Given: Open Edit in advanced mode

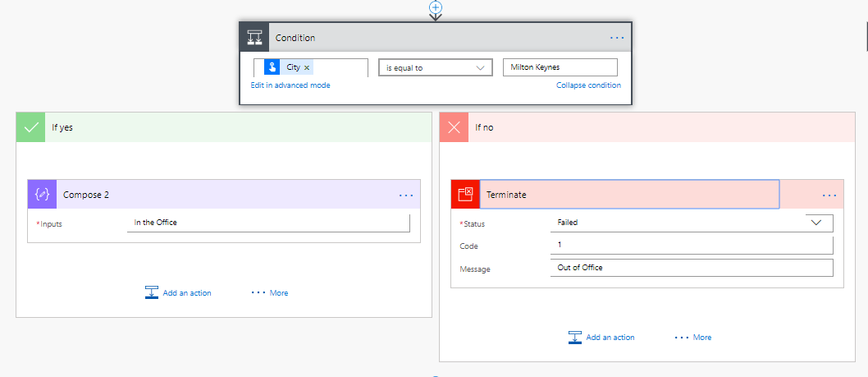Looking at the screenshot, I should pyautogui.click(x=290, y=85).
